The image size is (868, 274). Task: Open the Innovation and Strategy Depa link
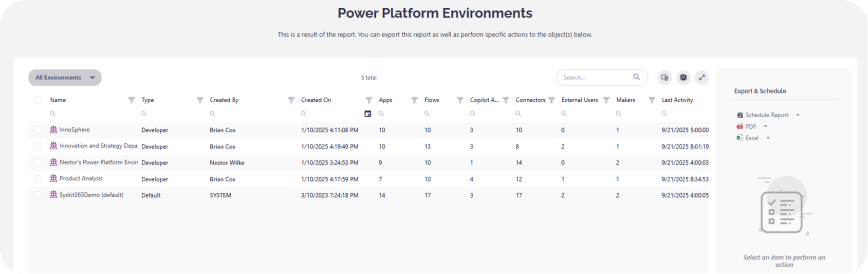tap(98, 146)
